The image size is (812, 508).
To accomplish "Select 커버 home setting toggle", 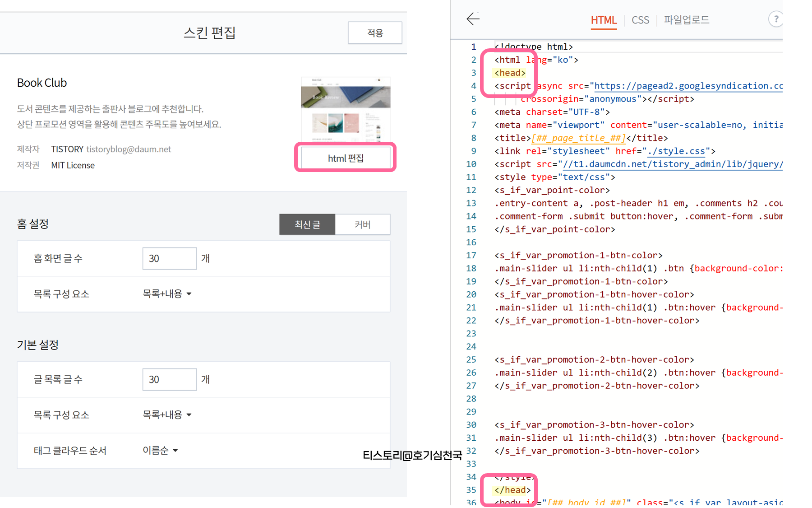I will point(363,224).
